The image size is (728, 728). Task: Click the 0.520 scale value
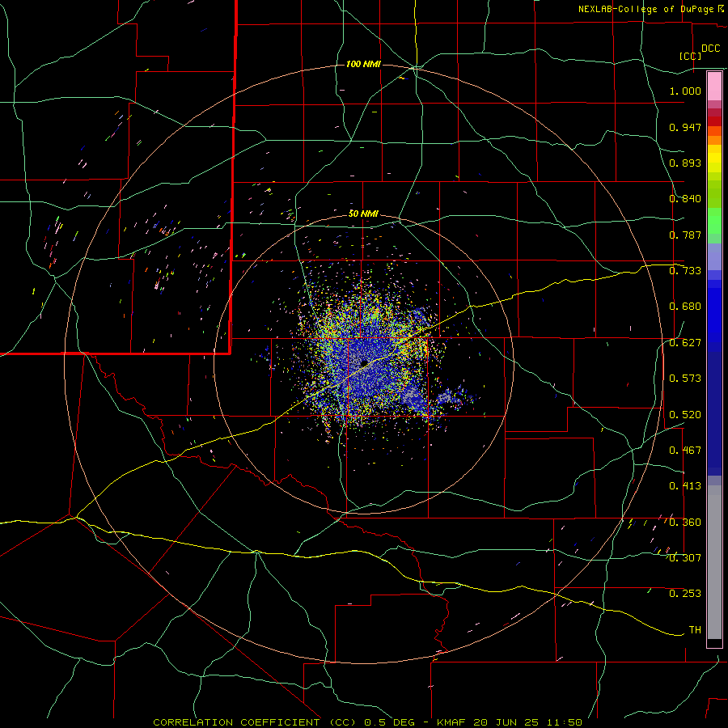tap(685, 415)
